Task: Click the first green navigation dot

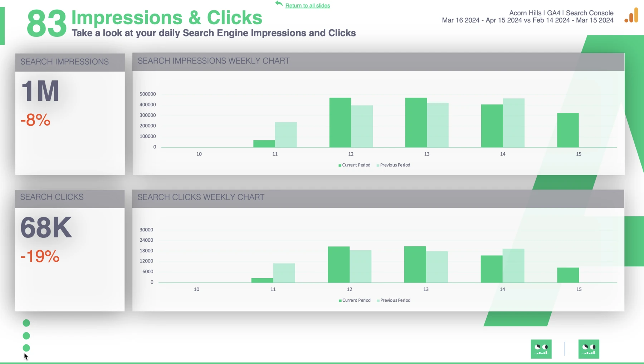Action: pos(26,323)
